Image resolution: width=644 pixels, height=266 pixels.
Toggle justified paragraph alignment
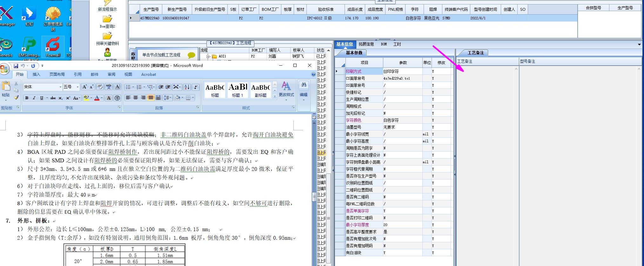click(x=151, y=98)
